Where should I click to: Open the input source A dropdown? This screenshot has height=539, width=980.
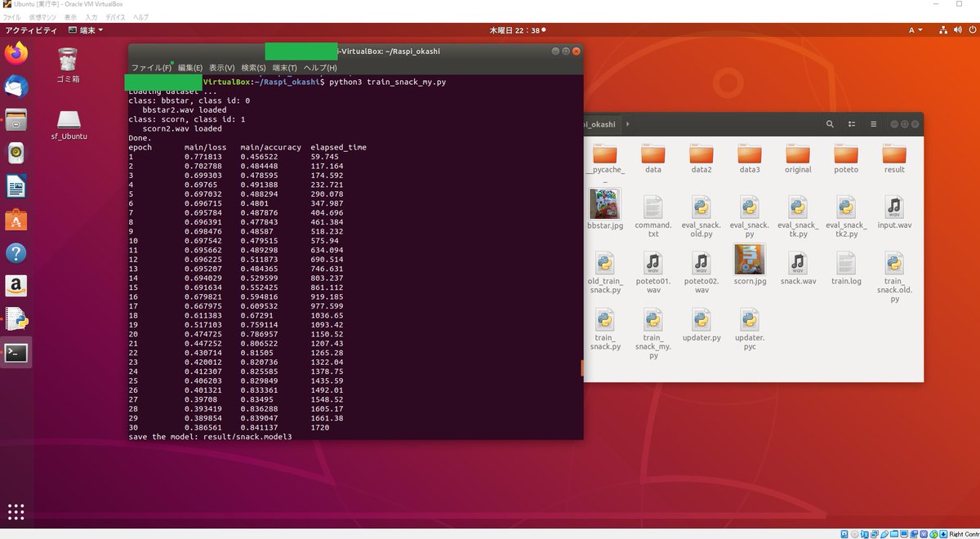pyautogui.click(x=916, y=30)
